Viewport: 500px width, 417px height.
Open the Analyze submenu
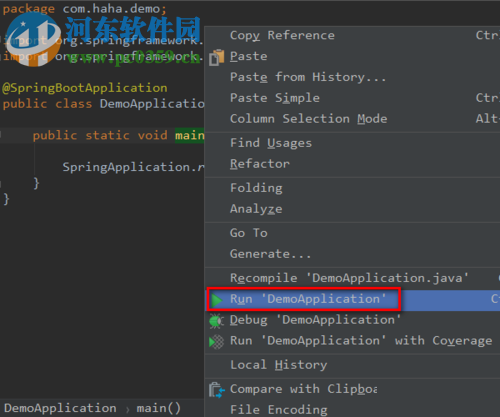pyautogui.click(x=352, y=209)
